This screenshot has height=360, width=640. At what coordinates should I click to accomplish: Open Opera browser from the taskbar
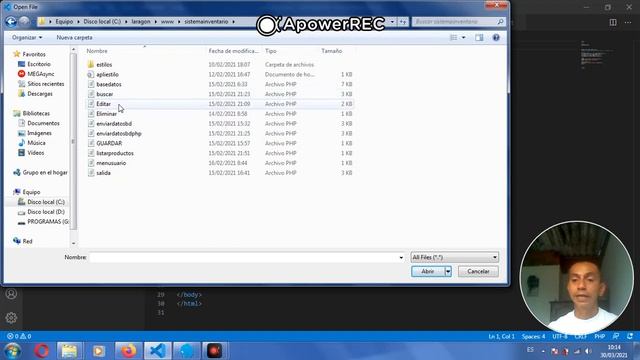pyautogui.click(x=41, y=351)
